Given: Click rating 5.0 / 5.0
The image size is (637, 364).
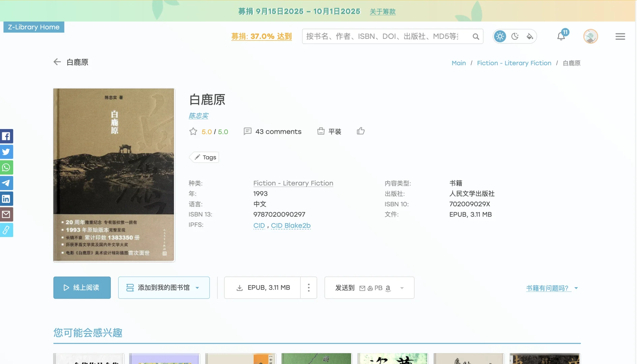Looking at the screenshot, I should [215, 132].
